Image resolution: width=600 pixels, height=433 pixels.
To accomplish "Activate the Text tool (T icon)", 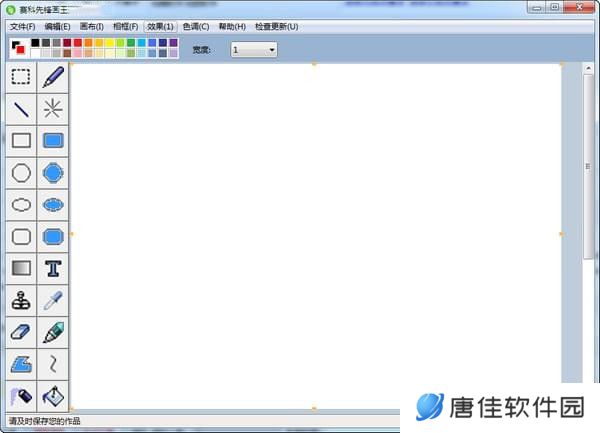I will coord(53,269).
